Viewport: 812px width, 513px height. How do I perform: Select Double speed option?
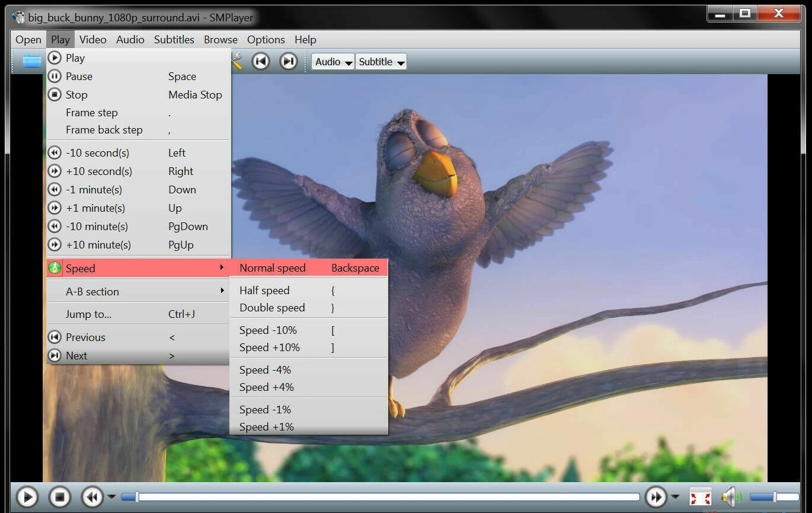pyautogui.click(x=309, y=308)
